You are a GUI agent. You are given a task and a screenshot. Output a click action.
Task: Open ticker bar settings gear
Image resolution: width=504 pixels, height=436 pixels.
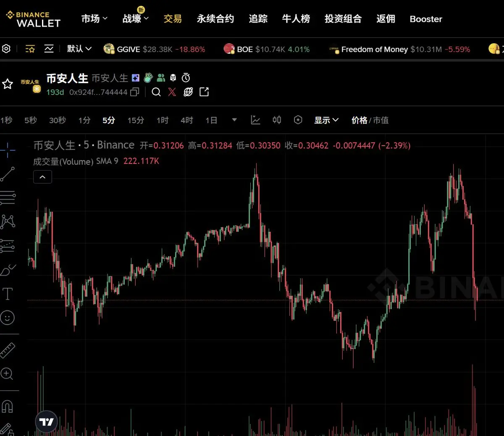(6, 49)
